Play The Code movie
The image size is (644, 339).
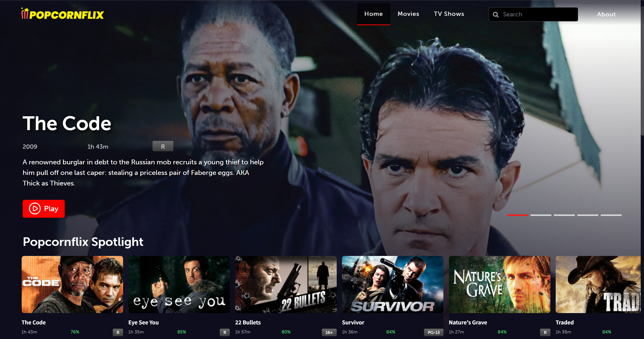44,209
